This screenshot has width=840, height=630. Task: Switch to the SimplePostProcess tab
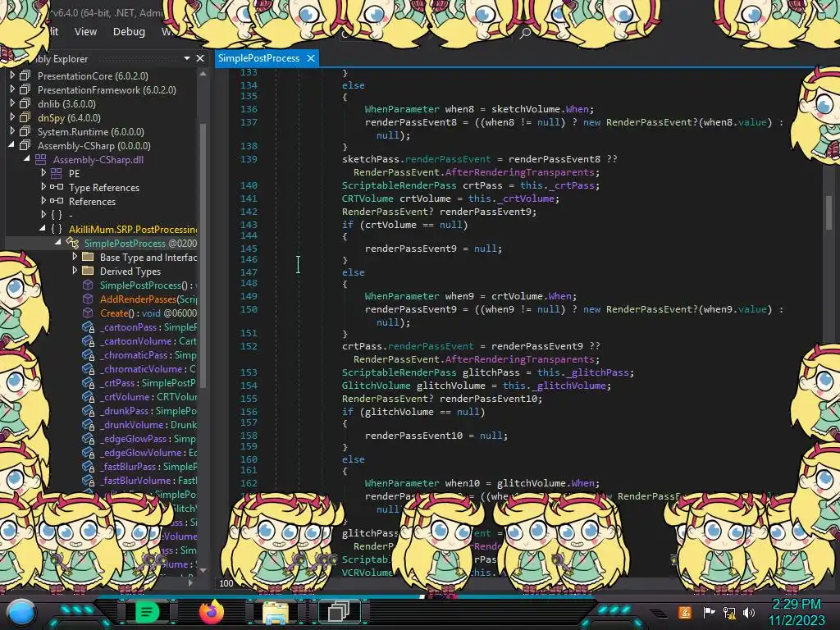pos(258,58)
